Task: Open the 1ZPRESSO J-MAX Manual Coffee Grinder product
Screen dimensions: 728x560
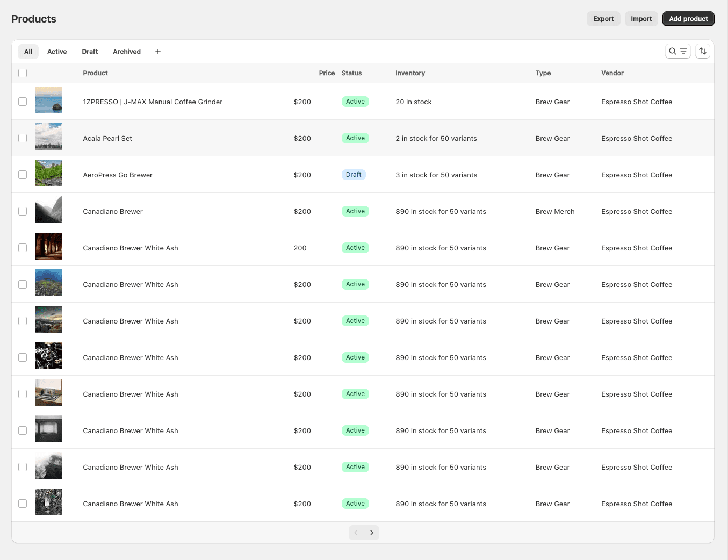Action: tap(153, 102)
